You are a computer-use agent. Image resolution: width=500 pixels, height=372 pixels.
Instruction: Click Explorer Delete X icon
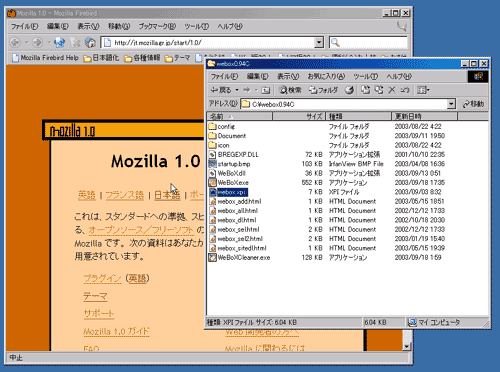pos(392,90)
